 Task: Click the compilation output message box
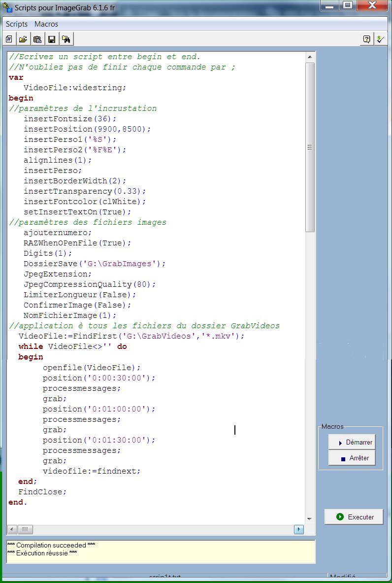pyautogui.click(x=160, y=551)
